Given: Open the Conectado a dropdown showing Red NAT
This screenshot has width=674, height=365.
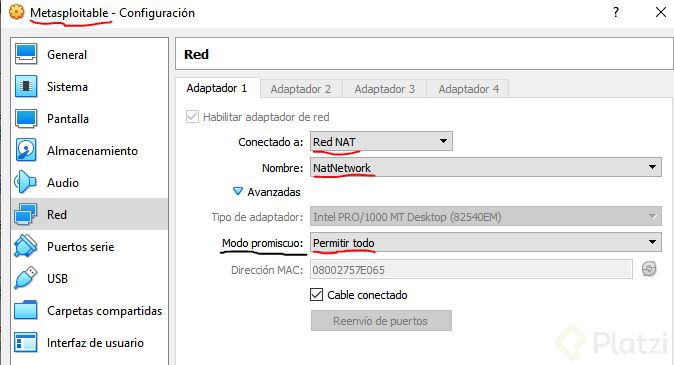Looking at the screenshot, I should (381, 141).
